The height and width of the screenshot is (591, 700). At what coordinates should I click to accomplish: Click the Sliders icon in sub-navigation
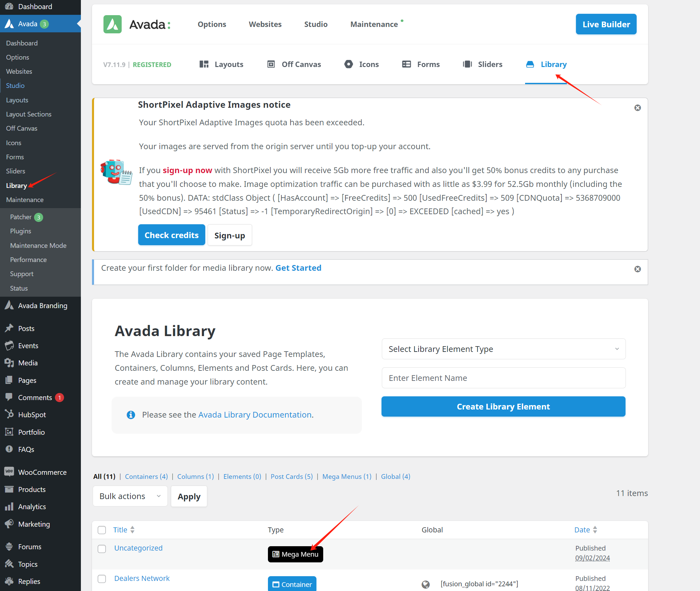[467, 64]
